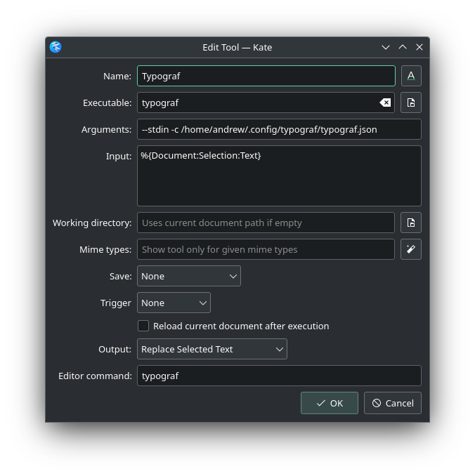Open the icon chooser next to Name

(410, 76)
